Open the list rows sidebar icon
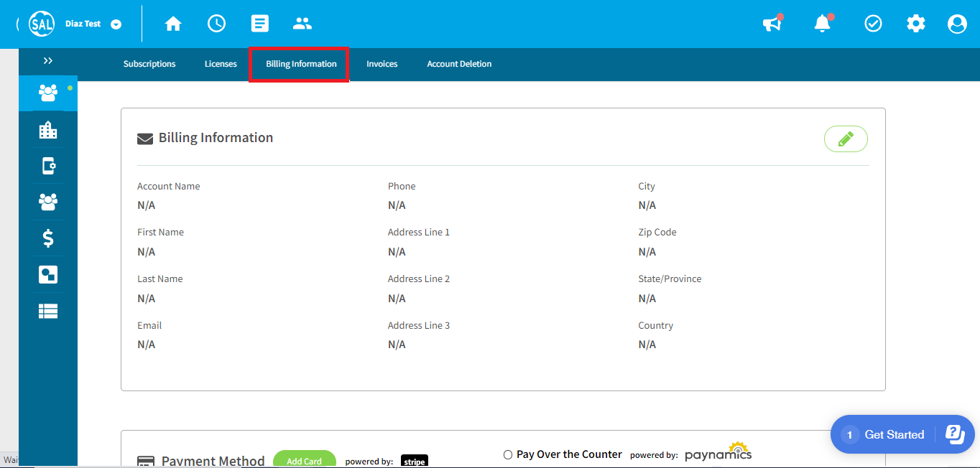 point(48,311)
